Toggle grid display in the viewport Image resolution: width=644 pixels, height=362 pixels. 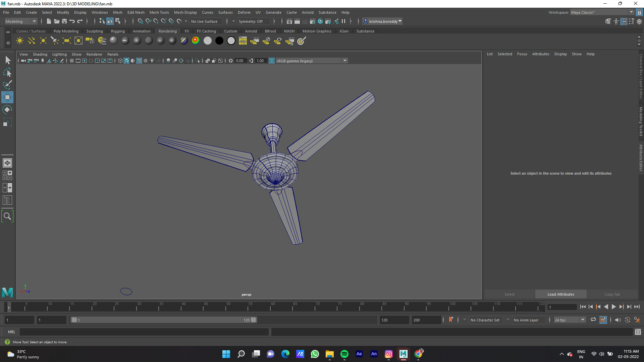point(71,61)
